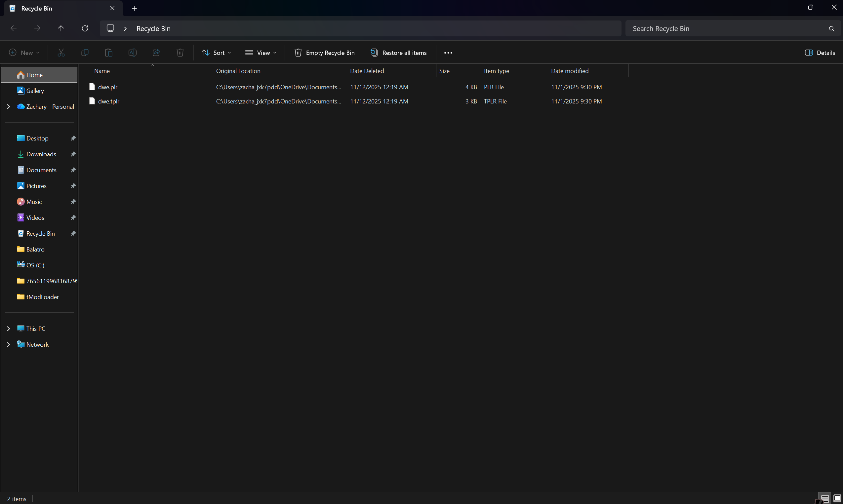
Task: Open the Recycle Bin from the sidebar
Action: point(40,233)
